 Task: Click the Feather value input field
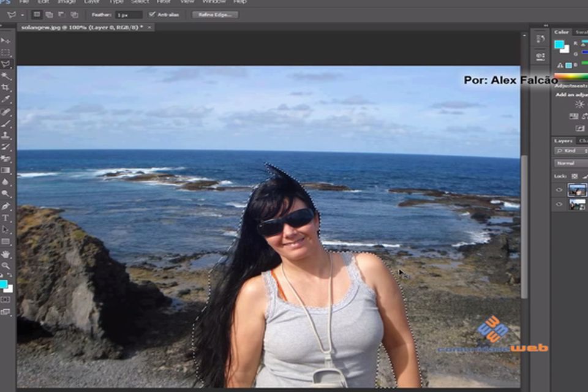[x=129, y=15]
